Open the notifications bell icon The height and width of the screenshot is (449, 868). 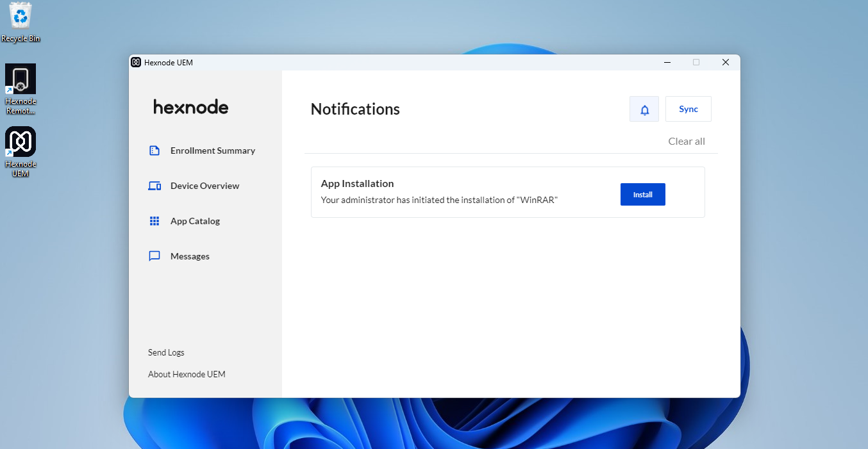[644, 110]
